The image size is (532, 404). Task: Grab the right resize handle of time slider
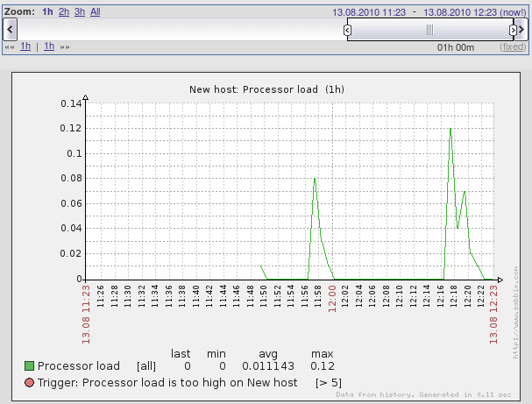click(x=513, y=30)
